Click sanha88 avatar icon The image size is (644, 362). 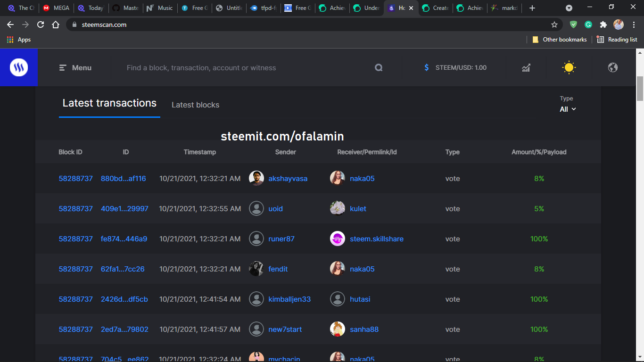point(338,329)
